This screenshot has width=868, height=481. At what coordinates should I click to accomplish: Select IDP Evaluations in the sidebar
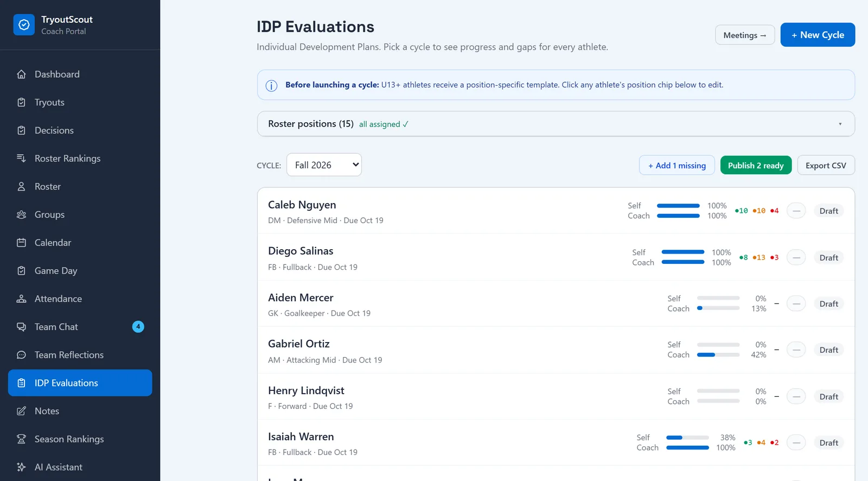[x=80, y=383]
